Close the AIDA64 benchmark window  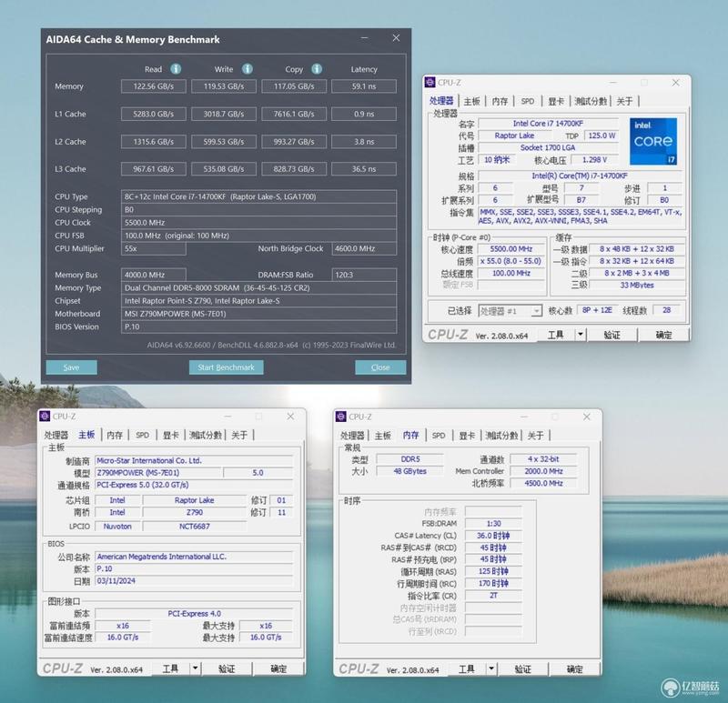pyautogui.click(x=396, y=38)
